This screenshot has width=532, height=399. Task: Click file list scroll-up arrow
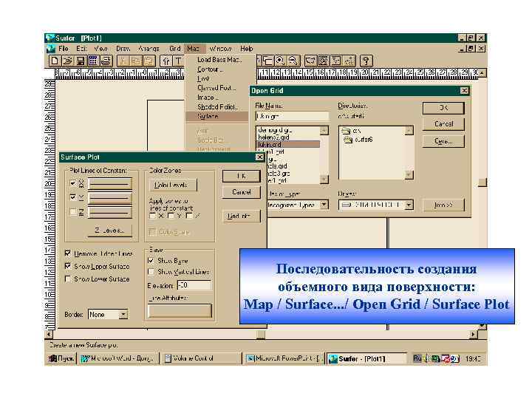pyautogui.click(x=324, y=131)
